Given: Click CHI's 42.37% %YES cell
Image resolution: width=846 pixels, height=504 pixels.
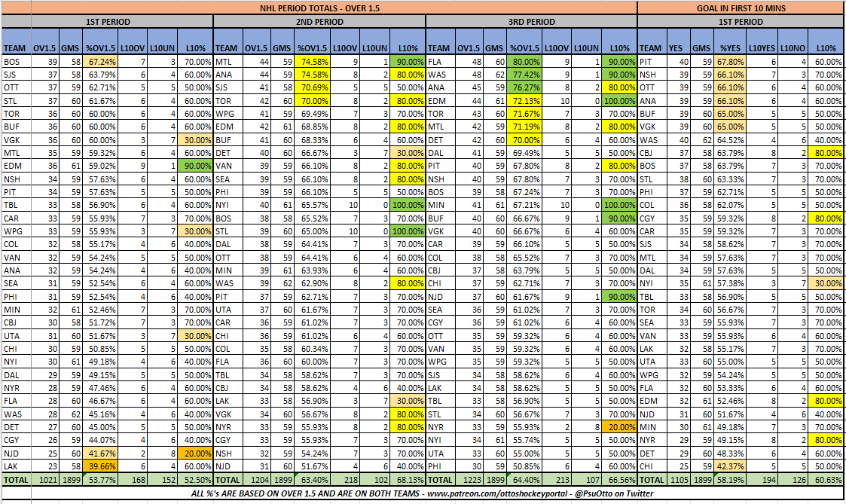Looking at the screenshot, I should 730,466.
